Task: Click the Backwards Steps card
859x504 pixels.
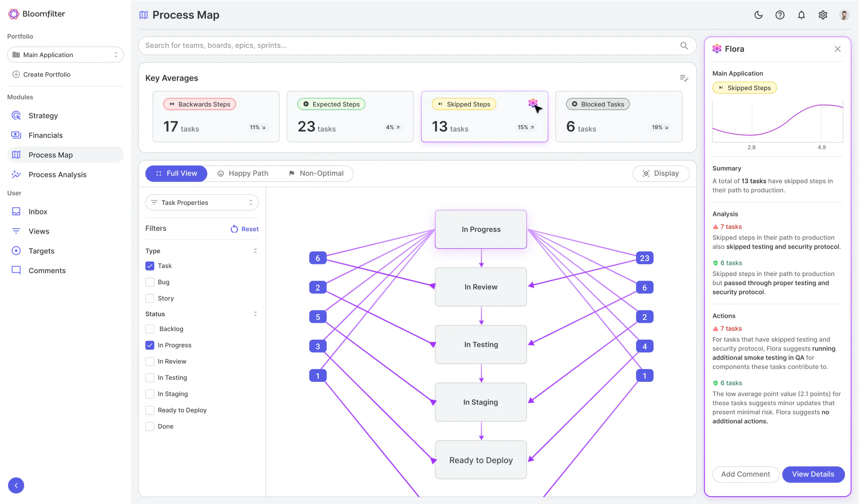Action: coord(216,117)
